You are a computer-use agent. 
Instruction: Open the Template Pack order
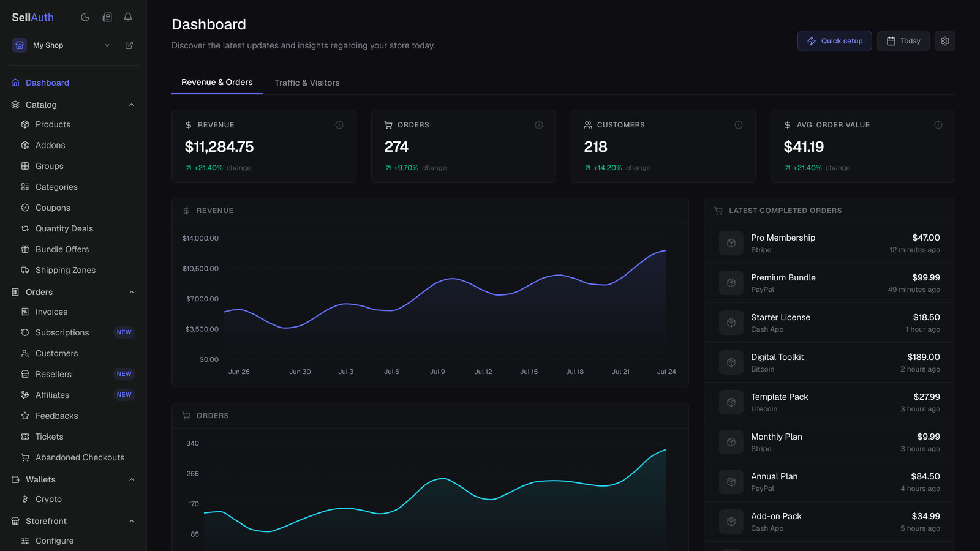(x=829, y=402)
